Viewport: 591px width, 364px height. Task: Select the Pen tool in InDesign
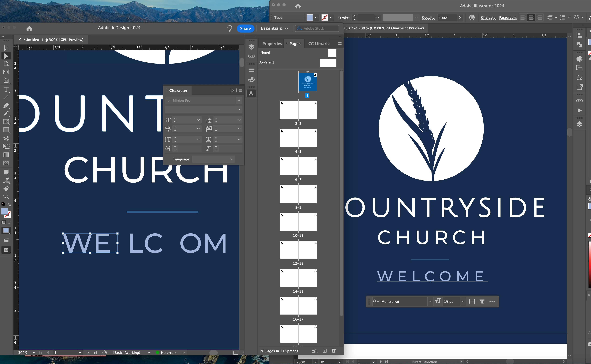[x=6, y=105]
